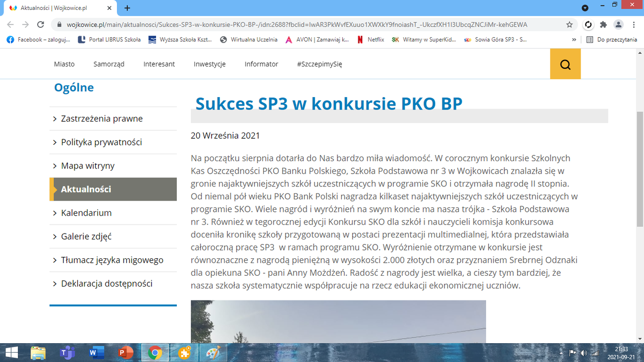Open the Wyższa Szkoła bookmark
The image size is (644, 362).
pos(180,40)
